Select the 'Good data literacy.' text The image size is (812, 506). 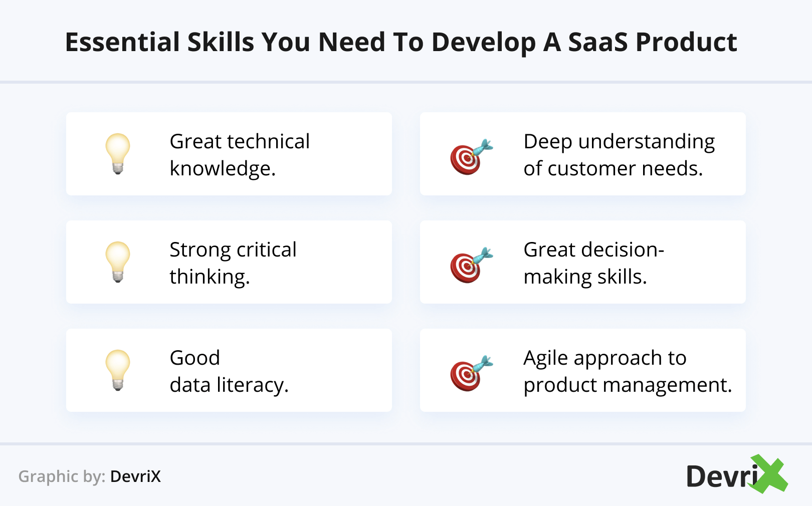click(229, 371)
